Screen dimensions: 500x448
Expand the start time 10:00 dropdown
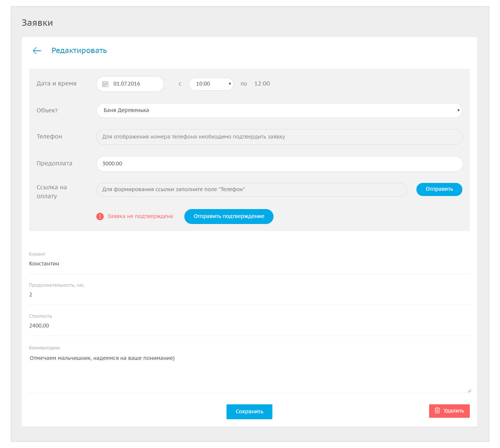click(x=211, y=84)
